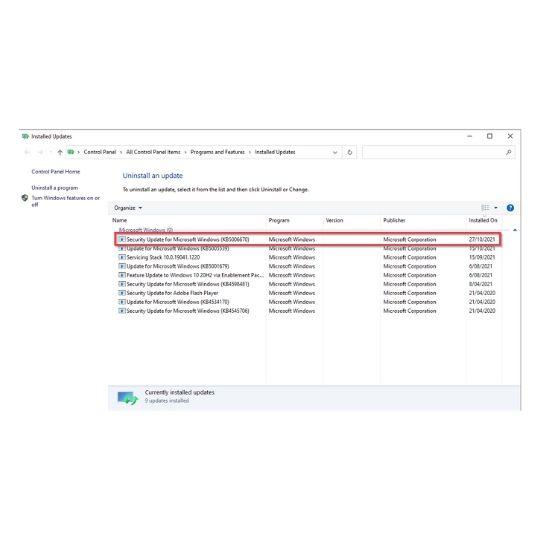Refresh the Installed Updates list
The image size is (540, 540).
[x=350, y=152]
